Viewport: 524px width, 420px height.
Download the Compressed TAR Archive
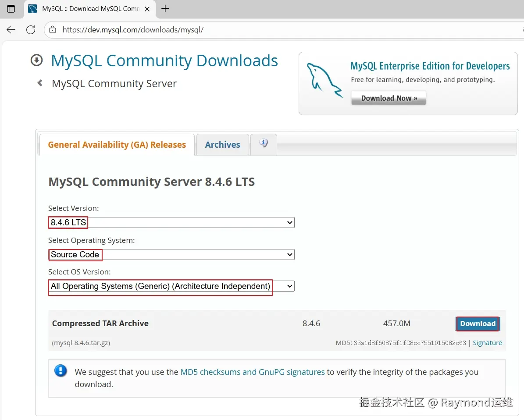tap(478, 324)
